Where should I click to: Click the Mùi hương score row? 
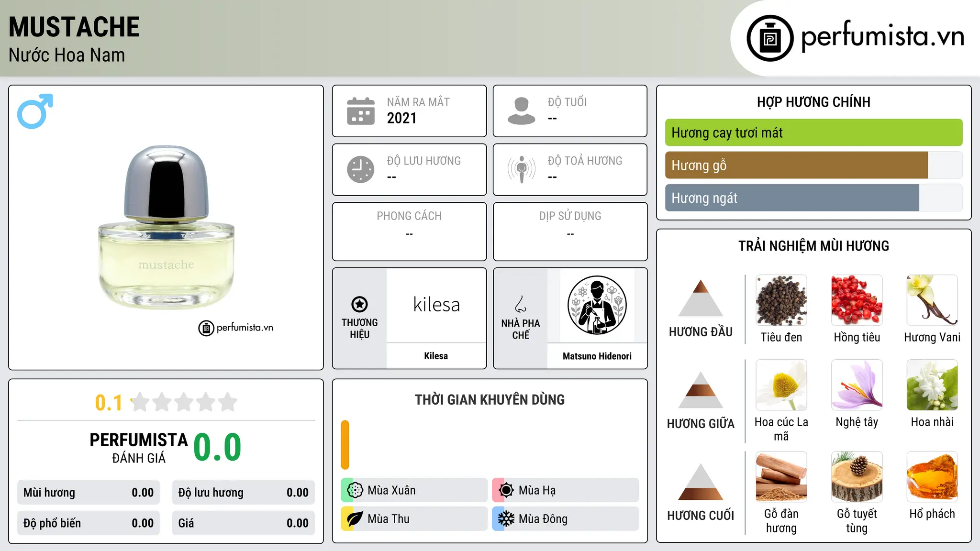tap(89, 493)
